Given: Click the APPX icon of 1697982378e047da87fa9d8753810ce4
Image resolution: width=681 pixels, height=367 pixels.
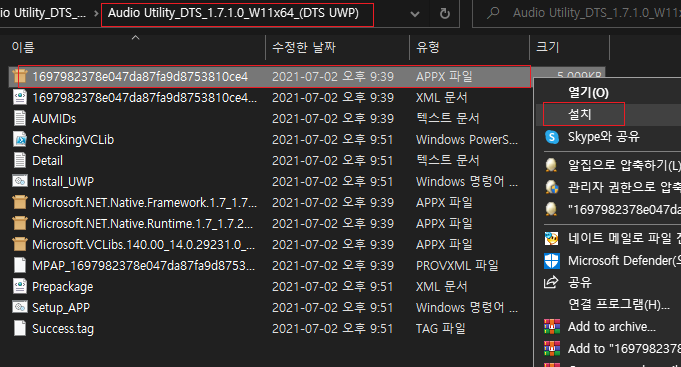Looking at the screenshot, I should (x=20, y=76).
